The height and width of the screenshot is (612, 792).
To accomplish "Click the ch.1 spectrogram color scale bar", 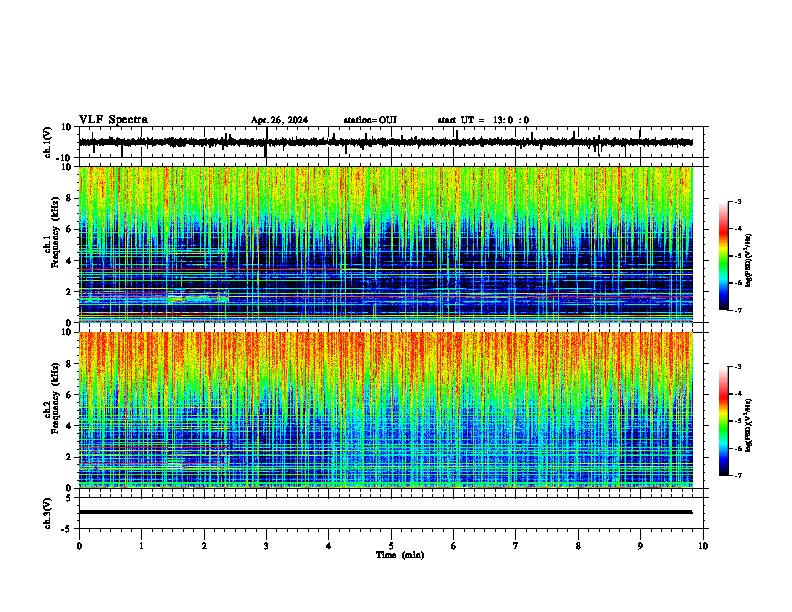I will [723, 256].
